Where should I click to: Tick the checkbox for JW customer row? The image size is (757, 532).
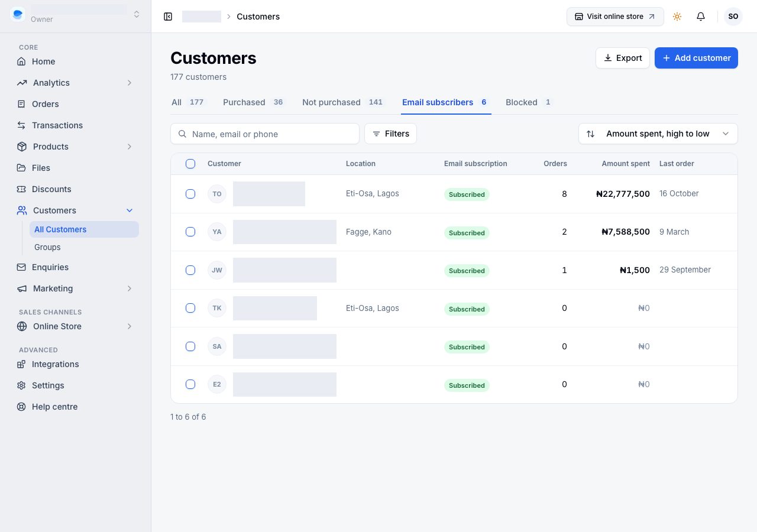click(x=190, y=270)
